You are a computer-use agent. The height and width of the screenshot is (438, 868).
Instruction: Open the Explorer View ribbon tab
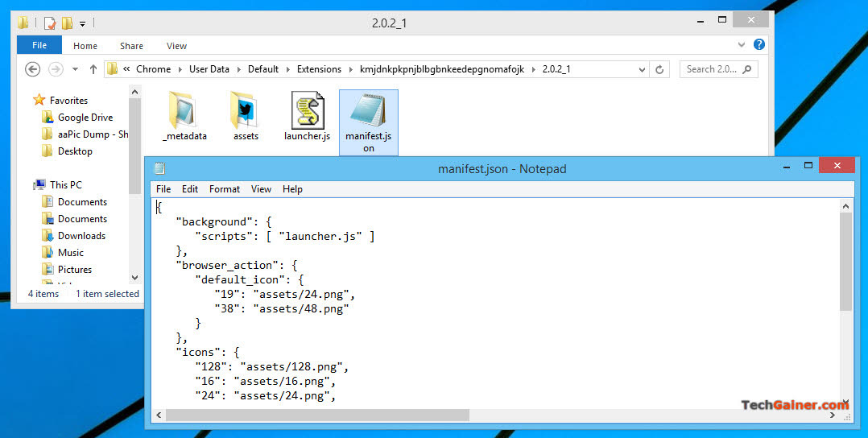[x=176, y=46]
